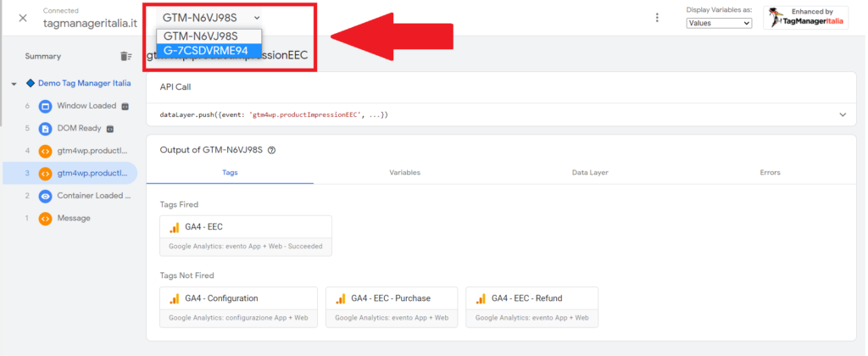Open the GA4 - EEC - Refund tag card

click(x=532, y=308)
